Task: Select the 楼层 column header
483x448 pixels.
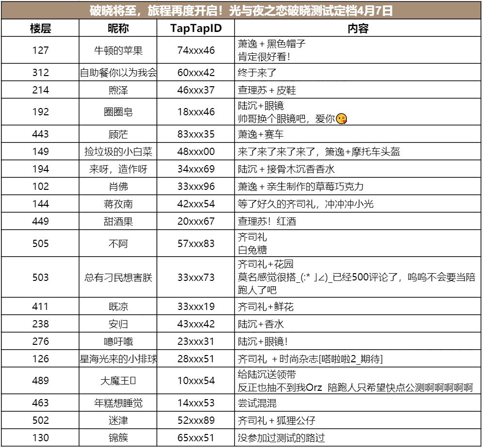Action: click(40, 28)
